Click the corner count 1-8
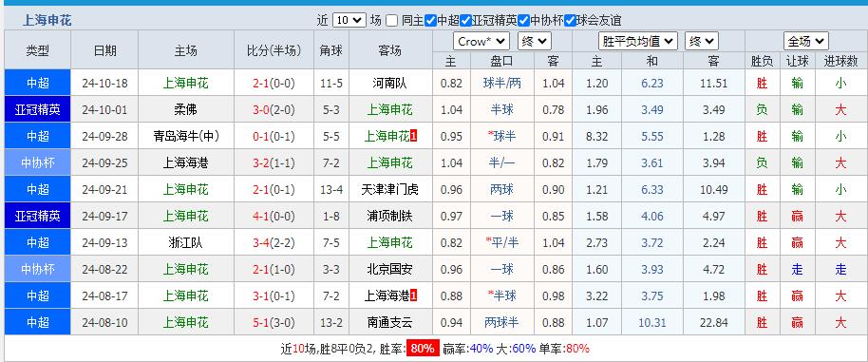The width and height of the screenshot is (868, 362). (x=331, y=216)
